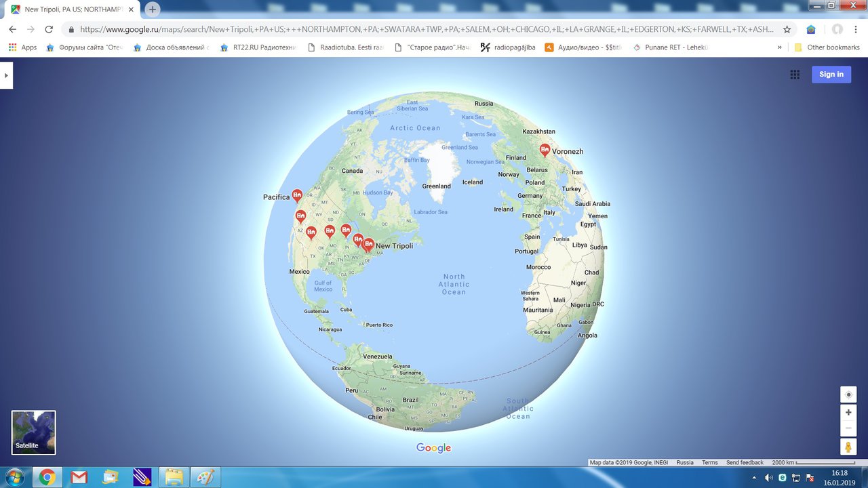Click the Iceland label on the globe
The width and height of the screenshot is (868, 488).
pos(473,182)
